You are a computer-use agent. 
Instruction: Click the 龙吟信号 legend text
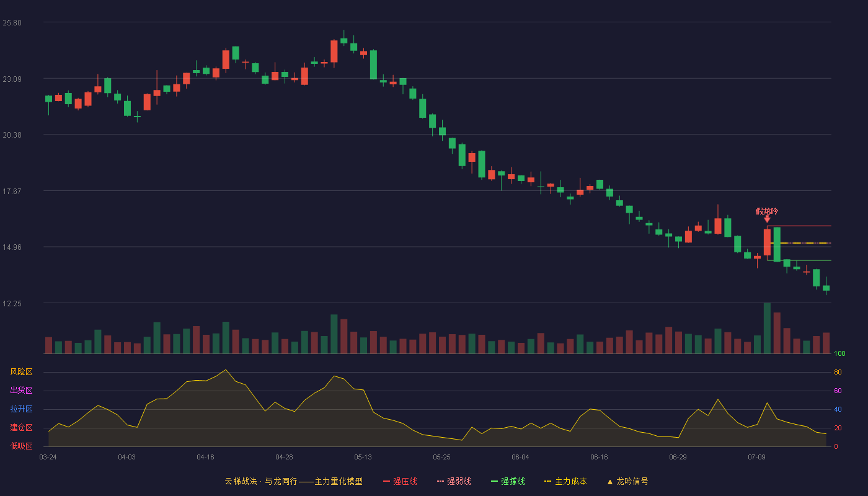(632, 482)
